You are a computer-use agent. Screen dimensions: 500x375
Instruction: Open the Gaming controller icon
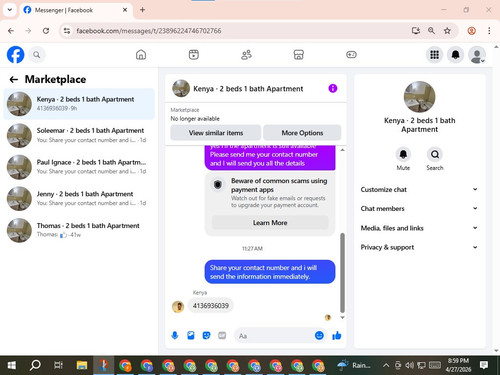[351, 55]
